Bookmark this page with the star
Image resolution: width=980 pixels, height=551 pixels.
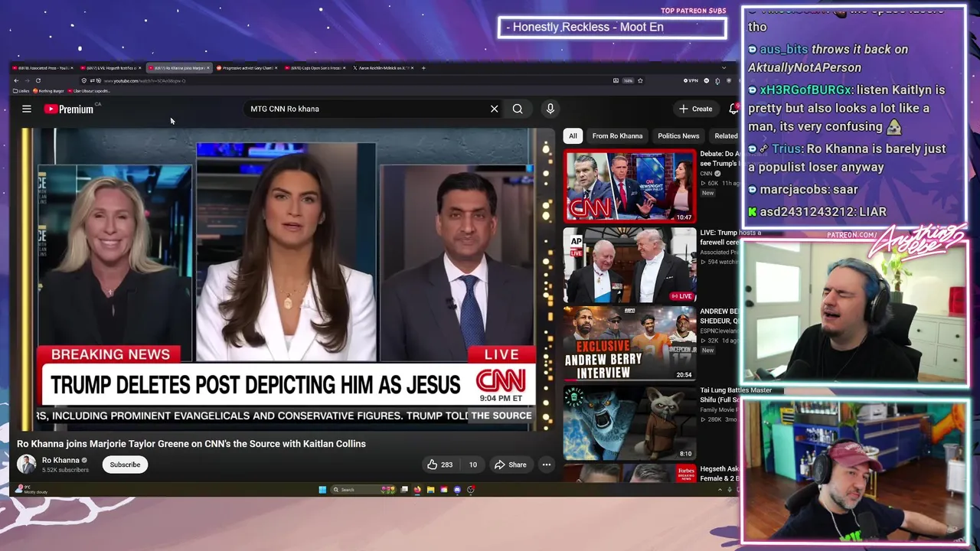click(x=640, y=80)
